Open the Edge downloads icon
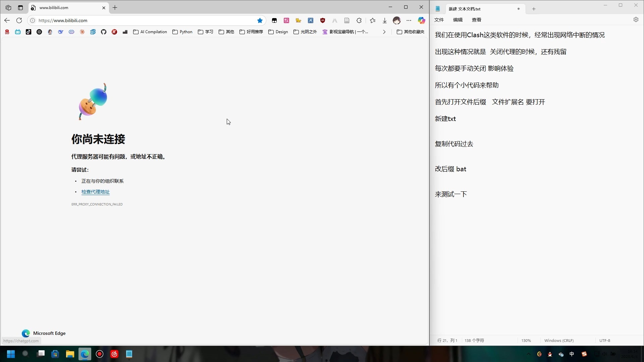Viewport: 644px width, 362px height. coord(385,20)
